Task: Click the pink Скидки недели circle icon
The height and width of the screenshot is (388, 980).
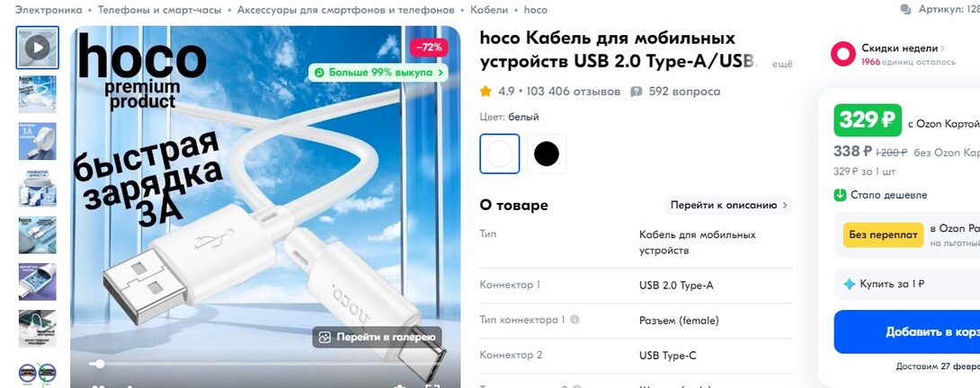Action: click(x=843, y=54)
